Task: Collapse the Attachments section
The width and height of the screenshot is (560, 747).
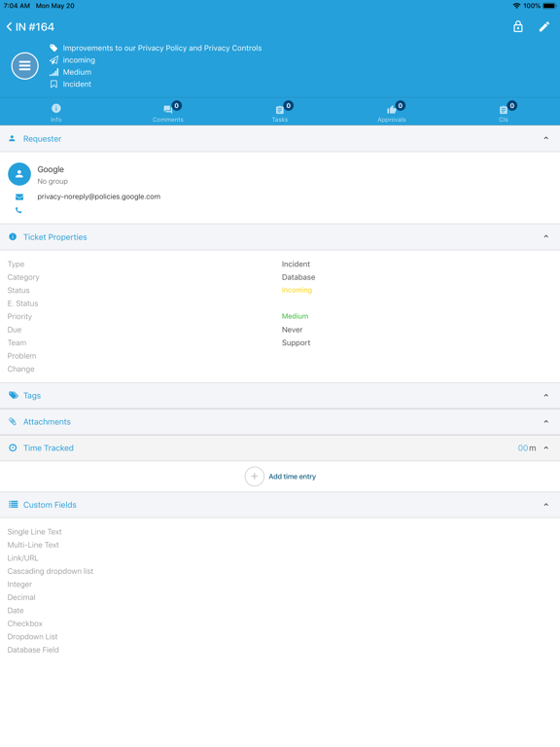Action: pyautogui.click(x=545, y=421)
